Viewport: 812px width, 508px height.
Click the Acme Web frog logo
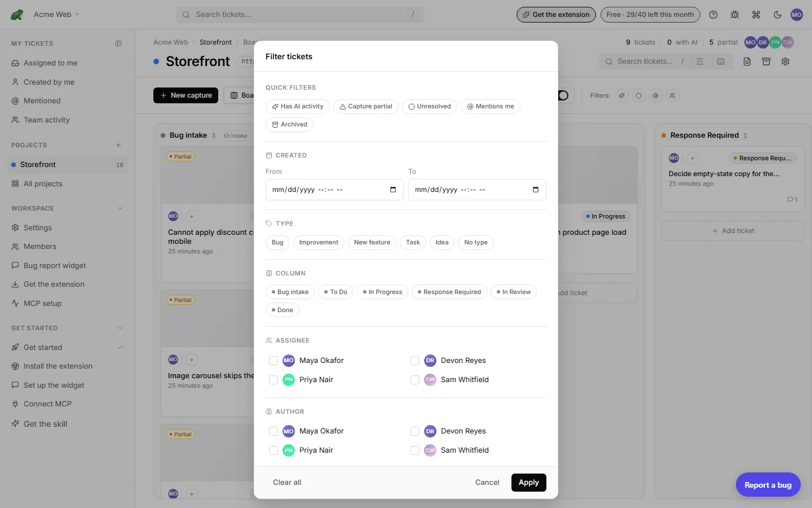tap(17, 15)
